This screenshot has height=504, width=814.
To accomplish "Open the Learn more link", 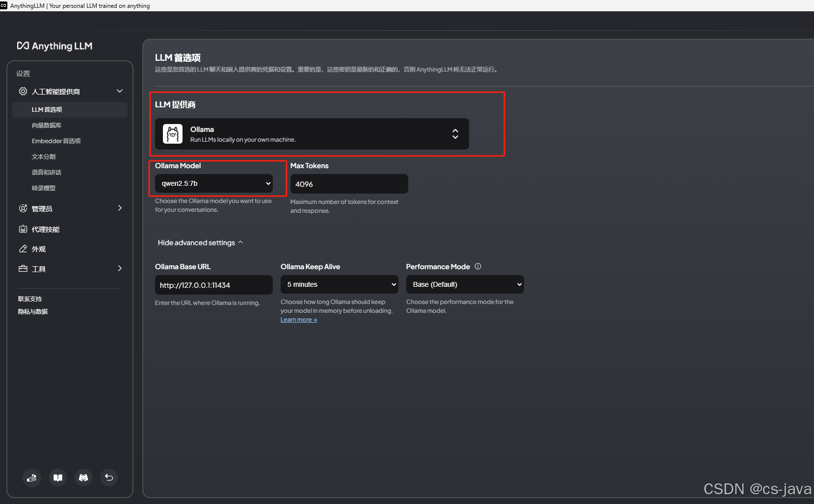I will tap(299, 320).
